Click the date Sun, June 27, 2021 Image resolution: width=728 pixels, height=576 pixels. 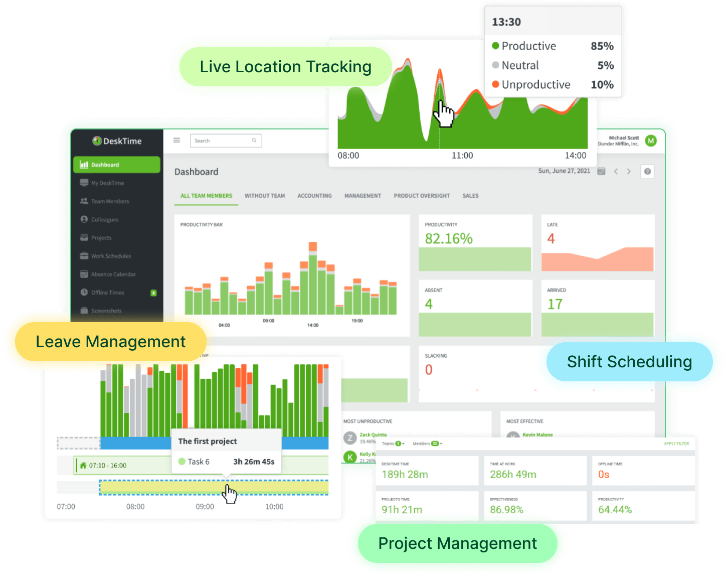click(x=564, y=171)
